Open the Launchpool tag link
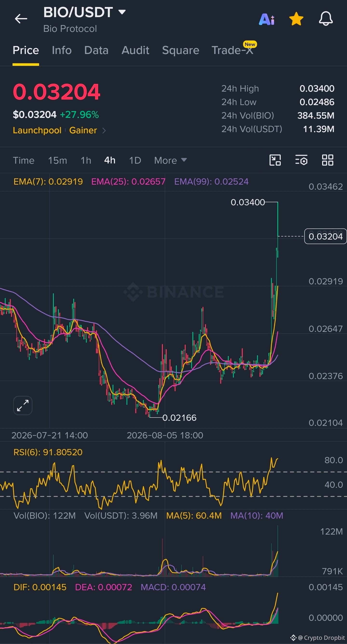Screen dimensions: 347x644 coord(37,130)
